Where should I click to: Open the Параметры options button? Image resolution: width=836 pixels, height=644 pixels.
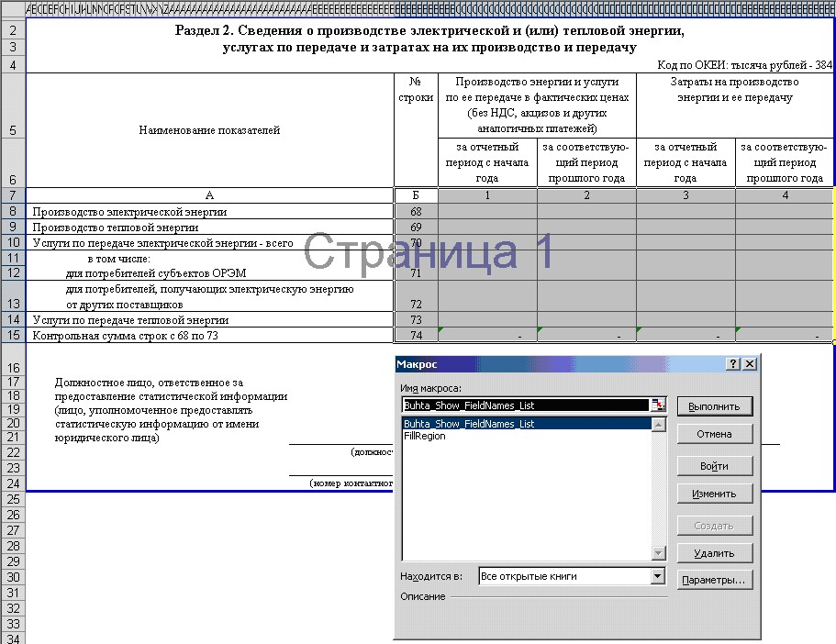pos(715,580)
